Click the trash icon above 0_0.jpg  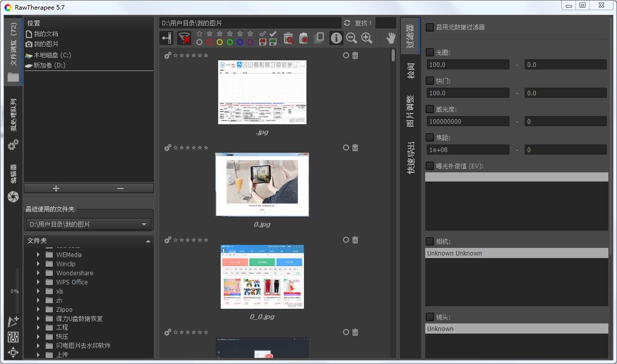[355, 240]
